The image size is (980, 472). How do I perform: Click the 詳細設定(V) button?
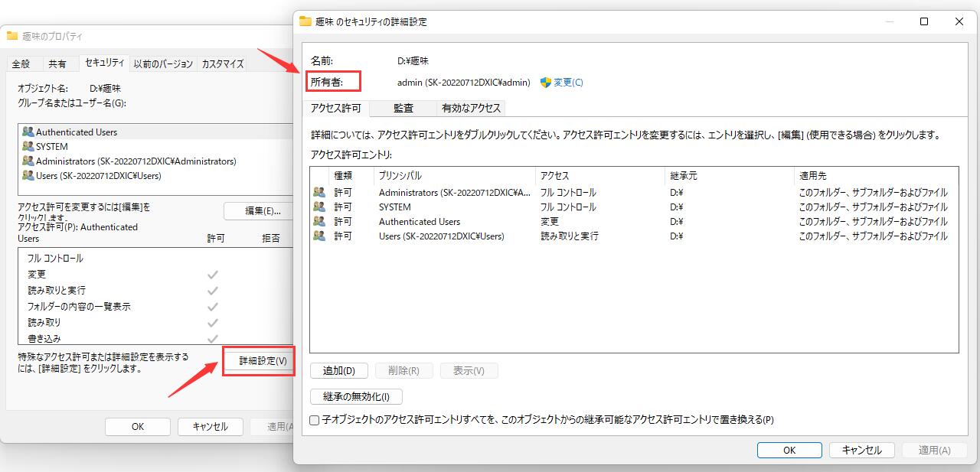[x=260, y=361]
